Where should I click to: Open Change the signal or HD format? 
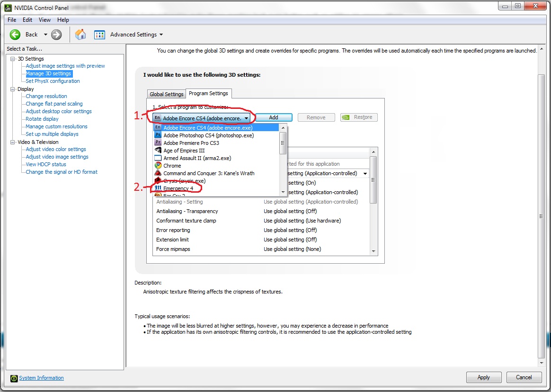62,172
